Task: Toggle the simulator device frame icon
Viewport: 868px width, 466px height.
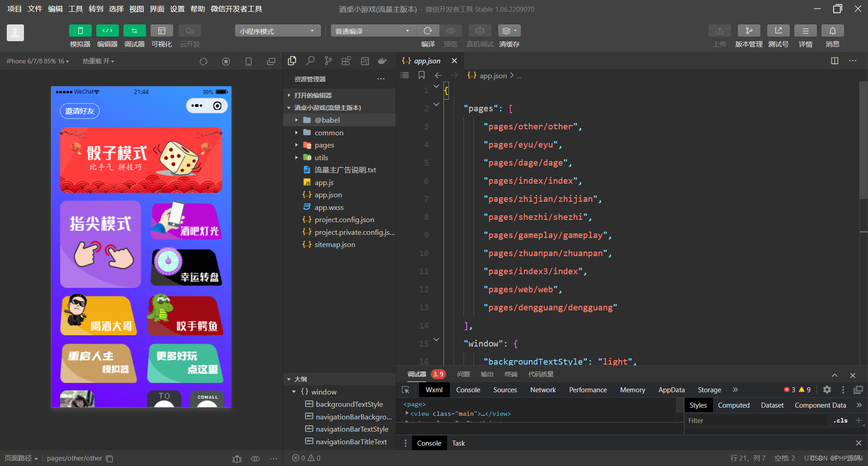Action: [249, 62]
